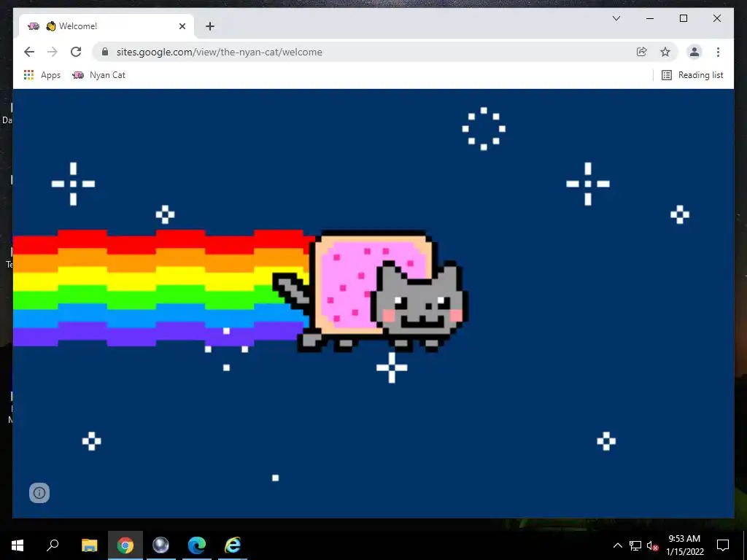747x560 pixels.
Task: Open the site info circle button
Action: point(39,493)
